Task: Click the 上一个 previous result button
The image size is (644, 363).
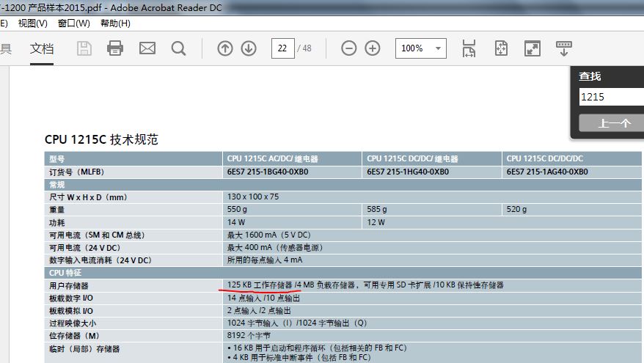Action: coord(612,123)
